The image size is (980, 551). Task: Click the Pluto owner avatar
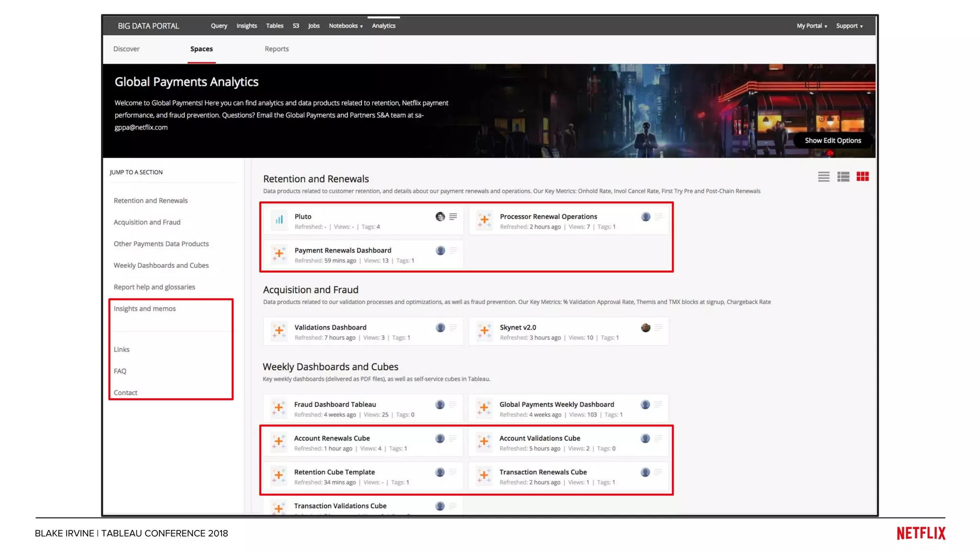[x=440, y=217]
